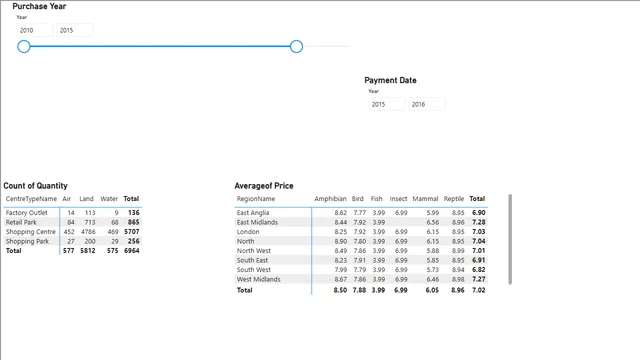
Task: Click the Payment Date slicer title
Action: click(x=391, y=80)
